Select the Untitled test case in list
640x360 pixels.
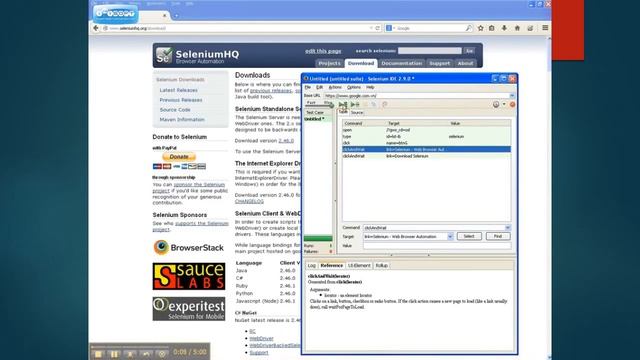click(x=318, y=119)
